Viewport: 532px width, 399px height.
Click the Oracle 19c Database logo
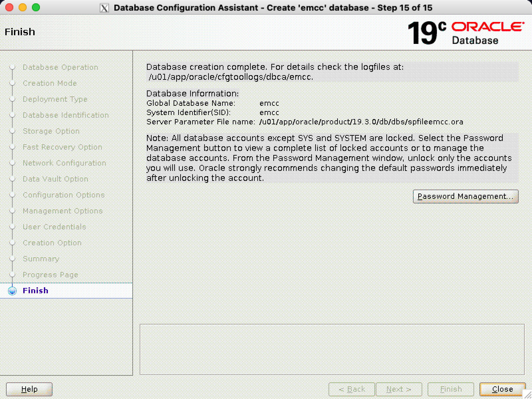click(x=465, y=33)
